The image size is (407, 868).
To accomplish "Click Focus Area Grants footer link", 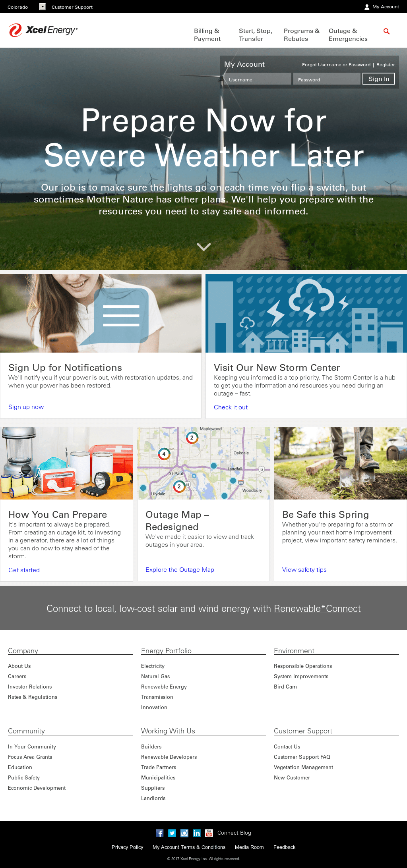I will pyautogui.click(x=30, y=757).
